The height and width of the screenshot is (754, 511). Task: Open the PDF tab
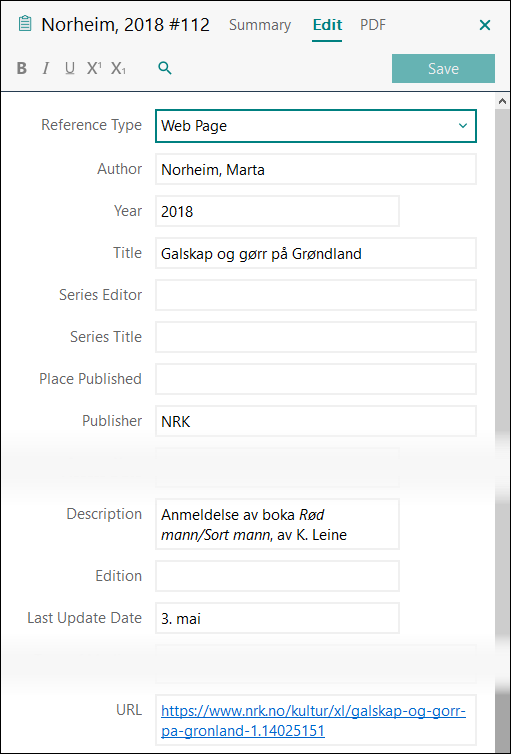click(373, 25)
